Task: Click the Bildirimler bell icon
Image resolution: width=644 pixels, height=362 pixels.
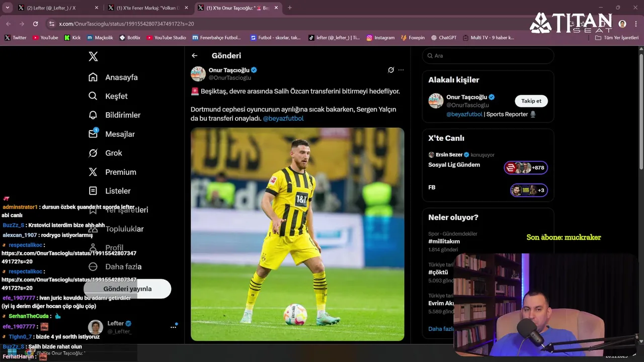Action: 93,115
